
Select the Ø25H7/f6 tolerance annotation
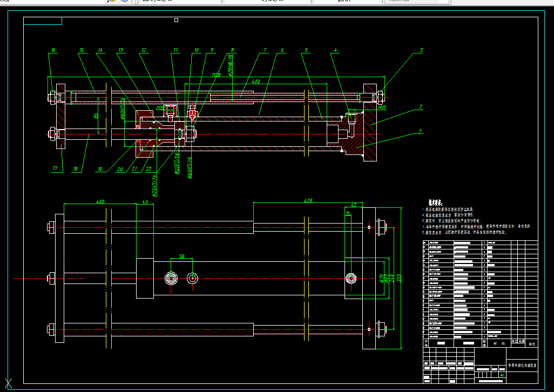coord(154,186)
